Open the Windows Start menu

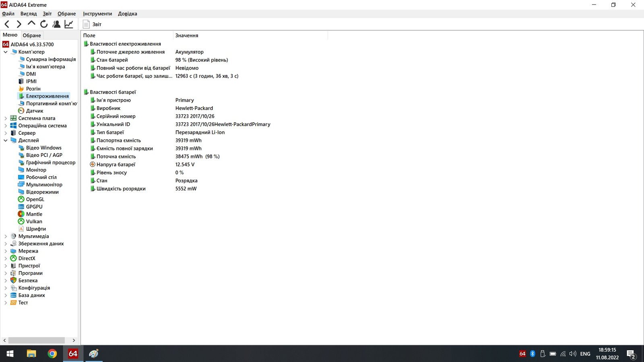pyautogui.click(x=10, y=354)
